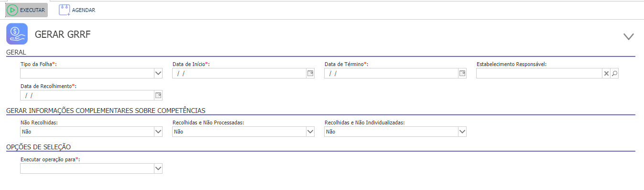
Task: Click into Estabelecimento Responsável text field
Action: tap(539, 73)
